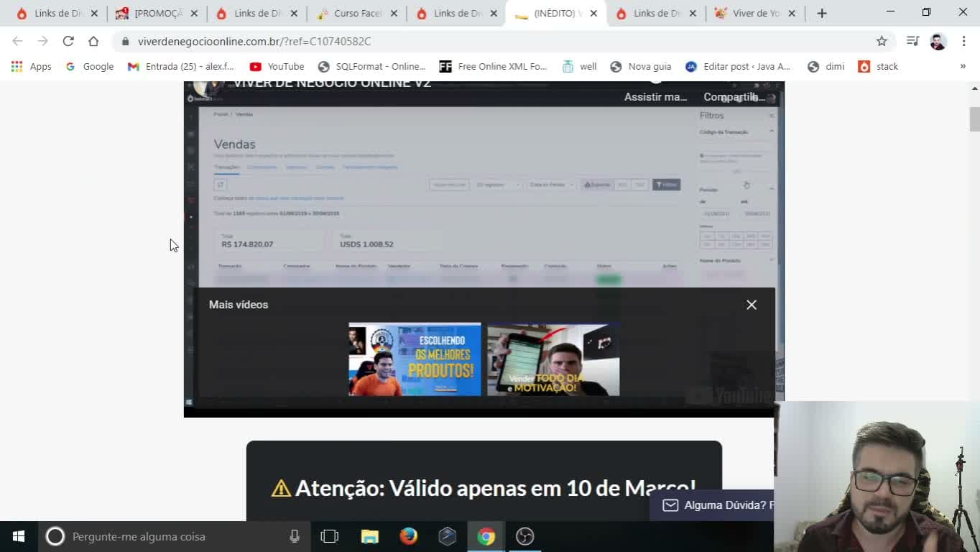
Task: Switch to the Curso Facel tab
Action: tap(357, 13)
